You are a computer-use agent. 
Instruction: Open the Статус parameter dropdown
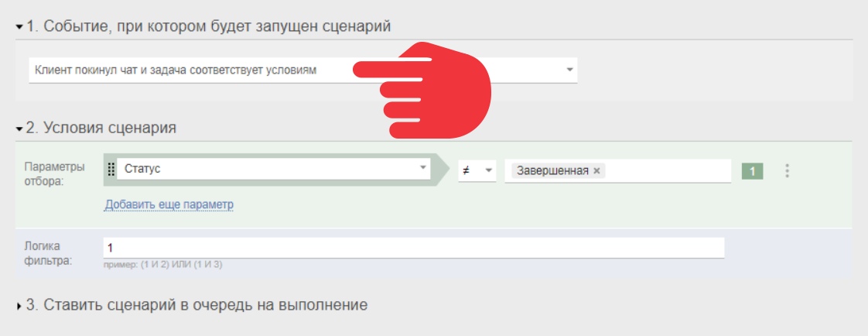(x=273, y=169)
